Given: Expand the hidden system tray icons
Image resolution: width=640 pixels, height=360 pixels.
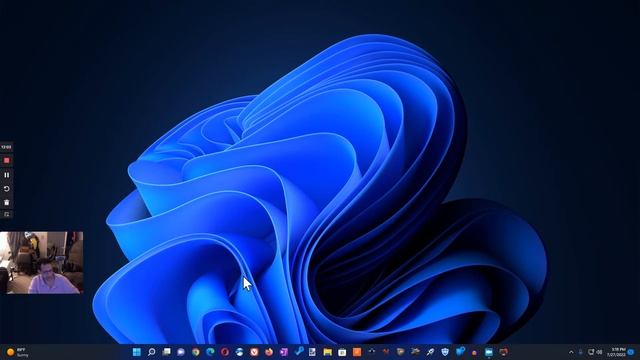Looking at the screenshot, I should [x=571, y=352].
